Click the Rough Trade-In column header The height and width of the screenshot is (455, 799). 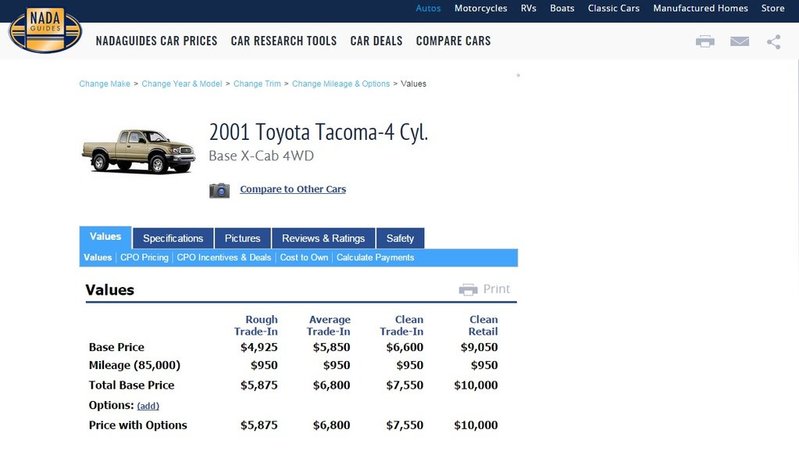(256, 326)
